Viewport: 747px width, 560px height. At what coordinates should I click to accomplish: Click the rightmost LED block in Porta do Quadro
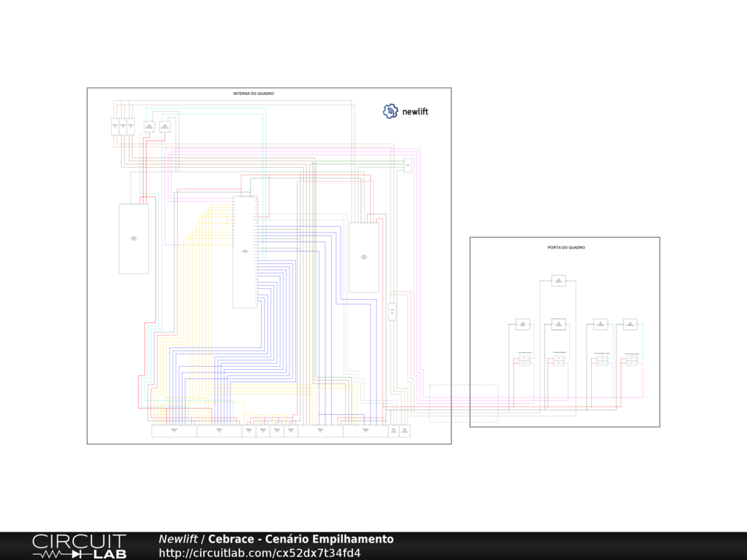click(x=630, y=324)
